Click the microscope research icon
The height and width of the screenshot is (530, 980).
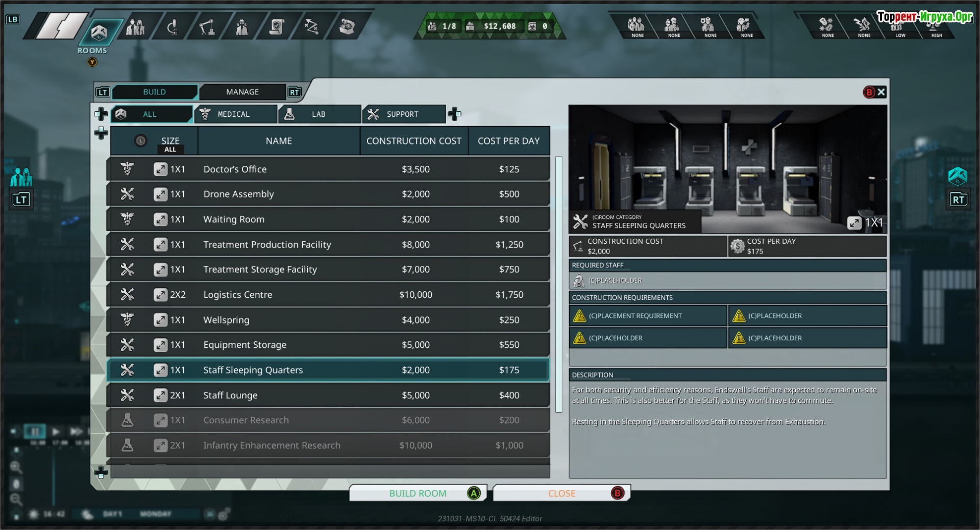pos(173,27)
